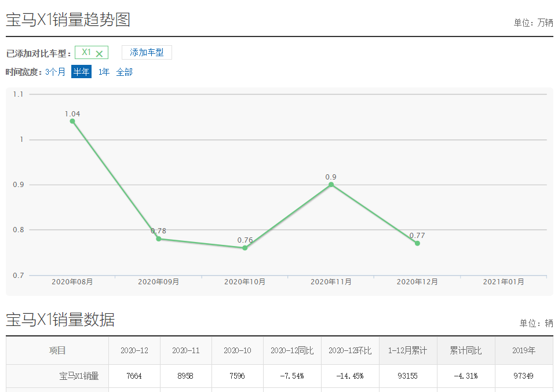Image resolution: width=558 pixels, height=392 pixels.
Task: Click the 累计同比 column header
Action: pos(466,350)
